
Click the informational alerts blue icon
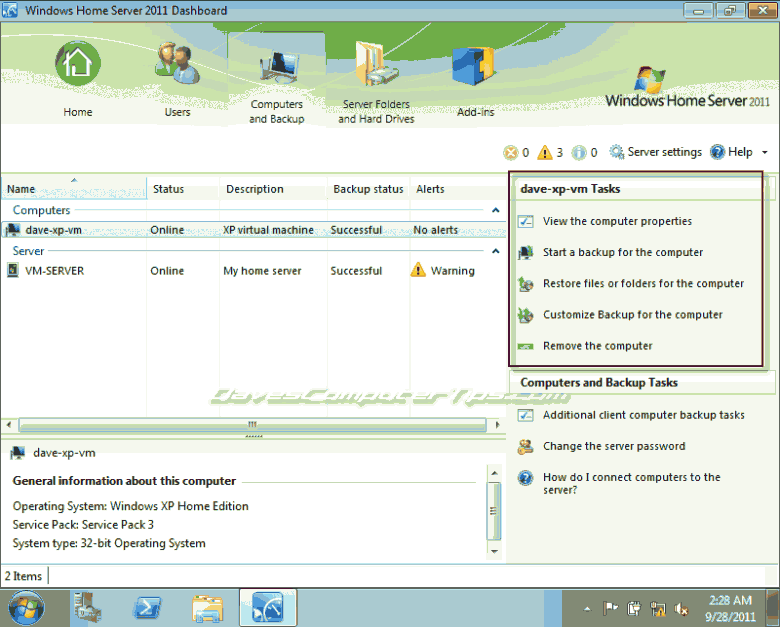pos(579,152)
